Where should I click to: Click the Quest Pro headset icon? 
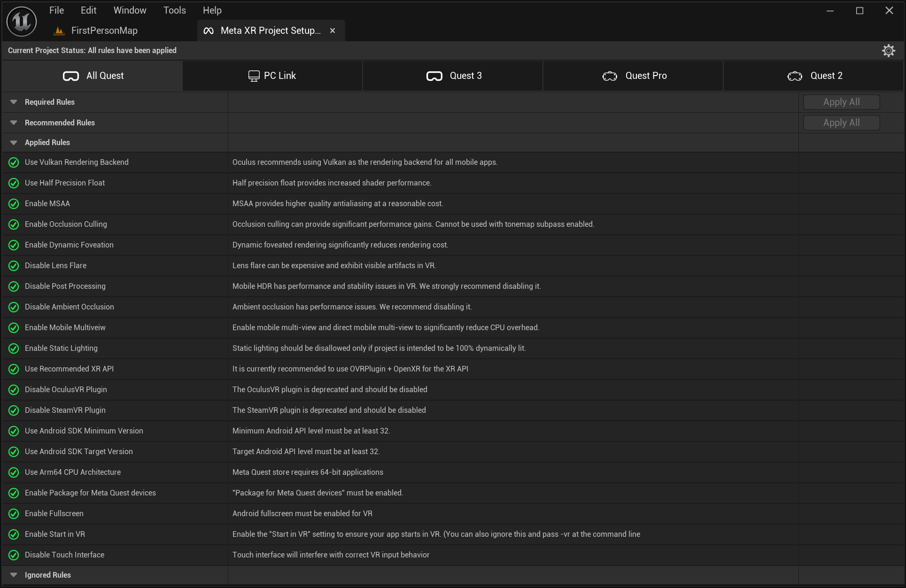pos(610,76)
